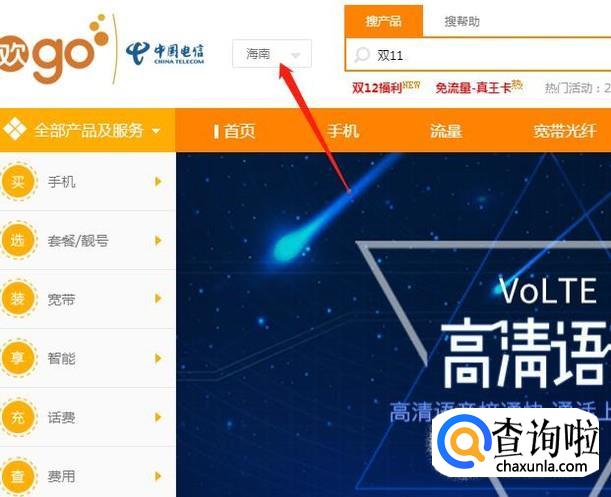The width and height of the screenshot is (611, 497).
Task: Click the 欢go logo
Action: tap(53, 49)
